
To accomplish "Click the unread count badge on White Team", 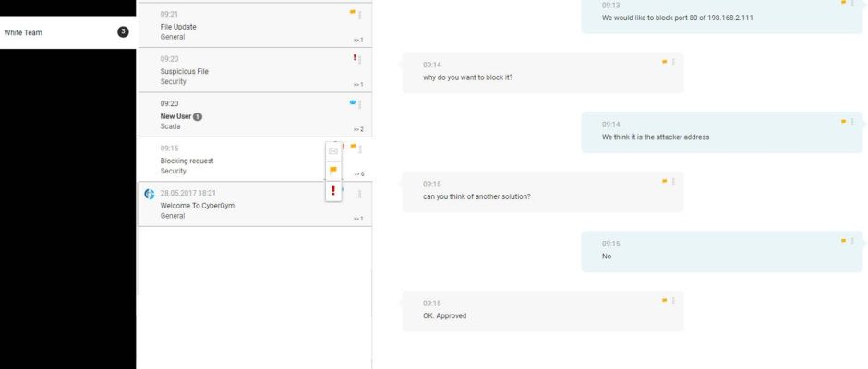I will click(123, 32).
